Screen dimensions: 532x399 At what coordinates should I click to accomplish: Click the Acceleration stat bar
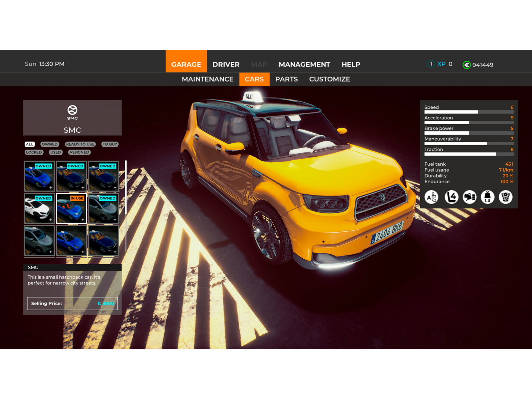click(x=469, y=123)
